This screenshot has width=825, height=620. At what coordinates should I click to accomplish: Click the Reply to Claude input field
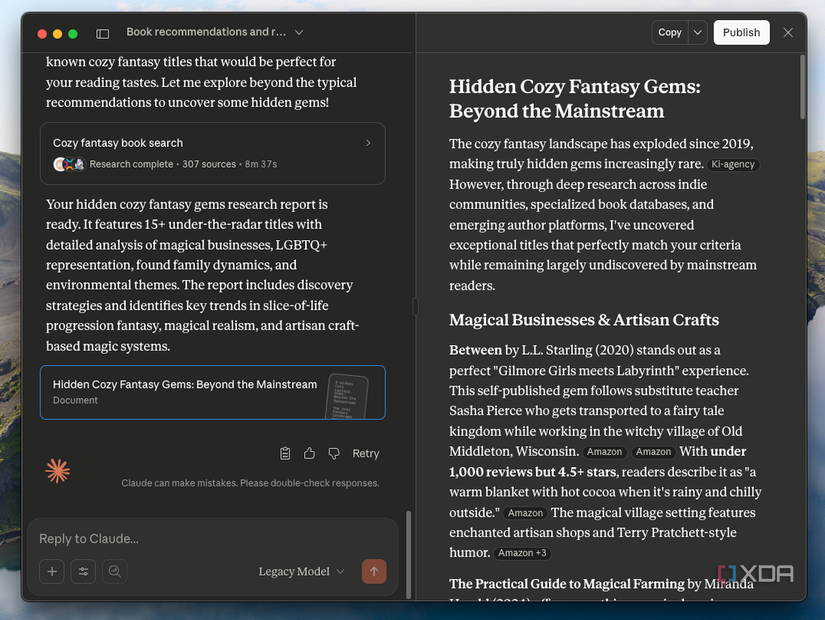[200, 538]
